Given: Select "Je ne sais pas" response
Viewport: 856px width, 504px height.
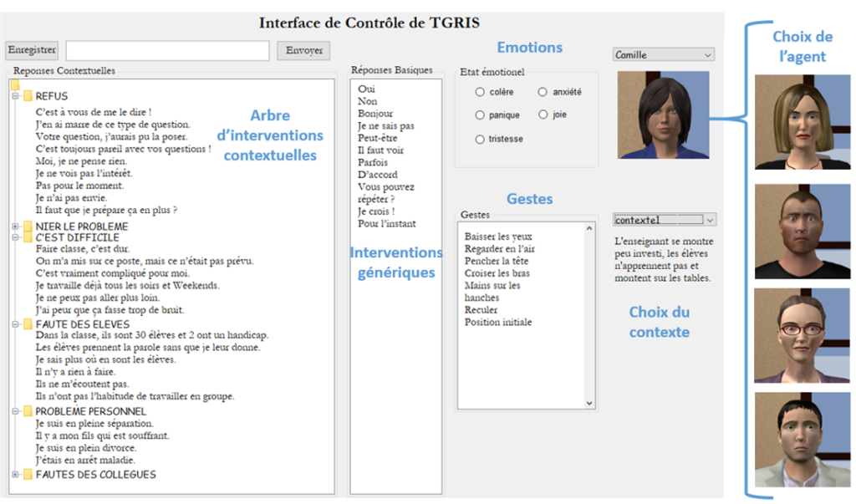Looking at the screenshot, I should (x=386, y=125).
